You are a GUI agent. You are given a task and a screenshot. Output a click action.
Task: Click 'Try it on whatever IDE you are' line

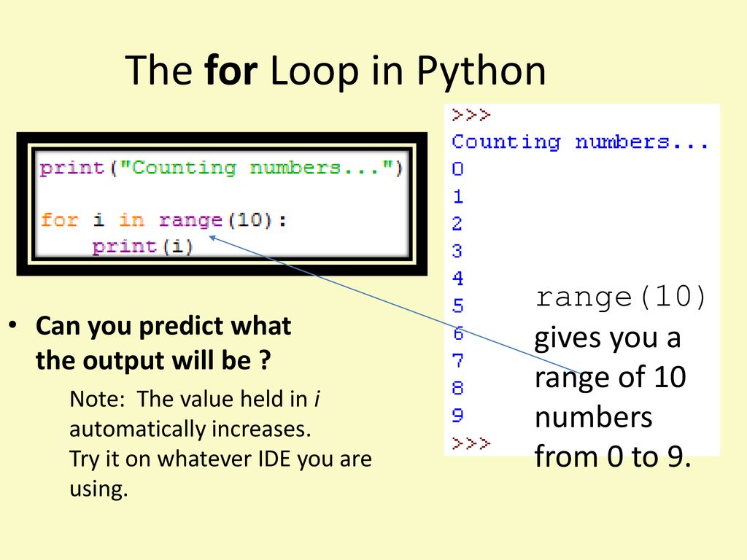[x=220, y=459]
